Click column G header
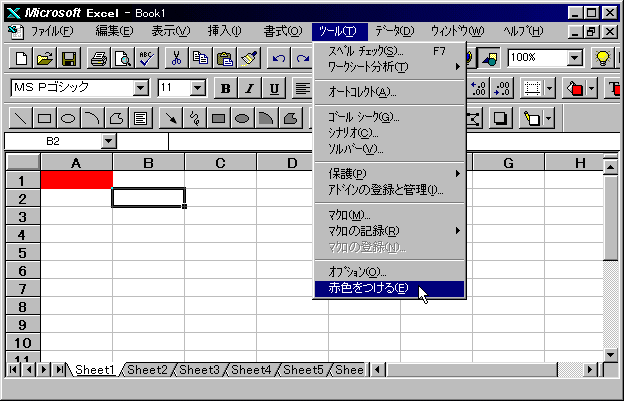 [508, 163]
